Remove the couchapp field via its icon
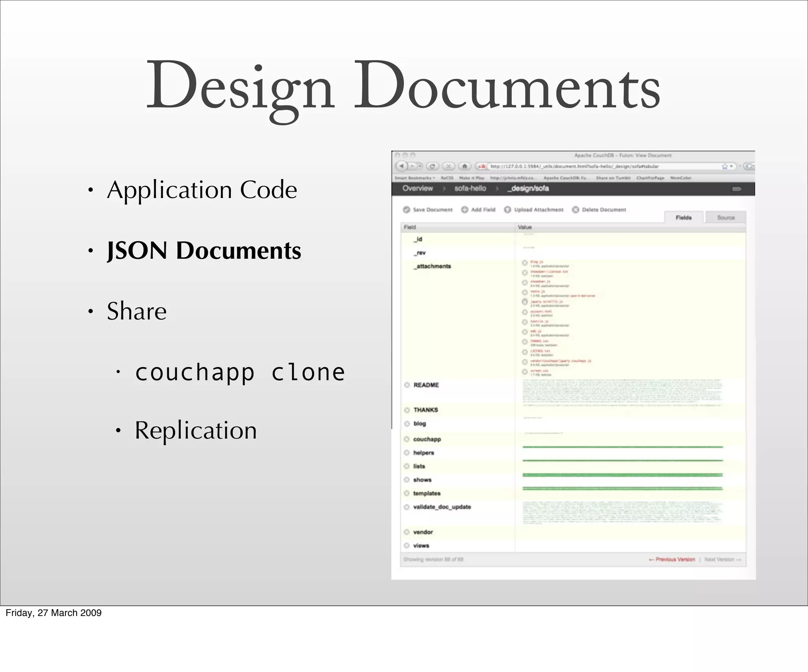 click(406, 439)
